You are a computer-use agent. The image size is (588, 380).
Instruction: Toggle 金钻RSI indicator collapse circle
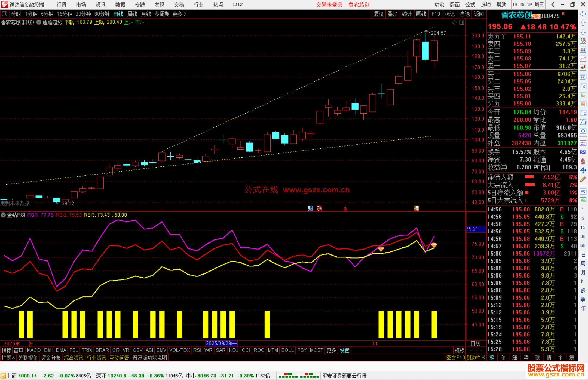pos(3,215)
